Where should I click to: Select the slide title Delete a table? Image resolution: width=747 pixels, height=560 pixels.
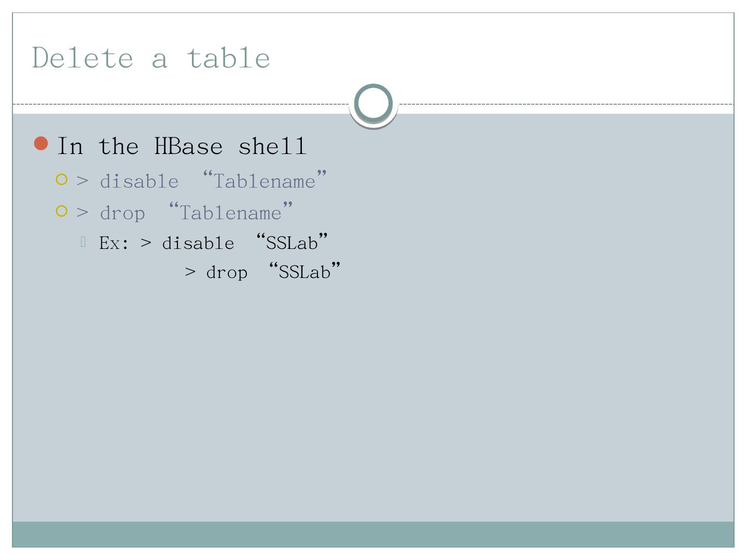[x=150, y=58]
